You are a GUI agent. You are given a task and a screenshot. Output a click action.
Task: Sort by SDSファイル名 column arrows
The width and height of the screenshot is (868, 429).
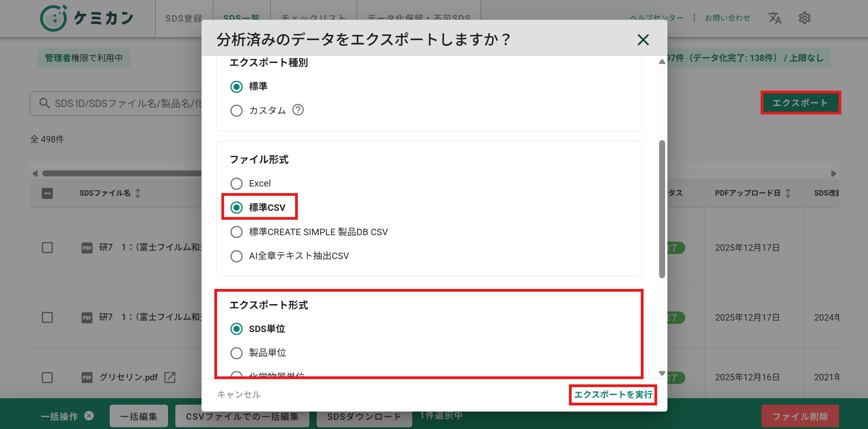pos(138,193)
